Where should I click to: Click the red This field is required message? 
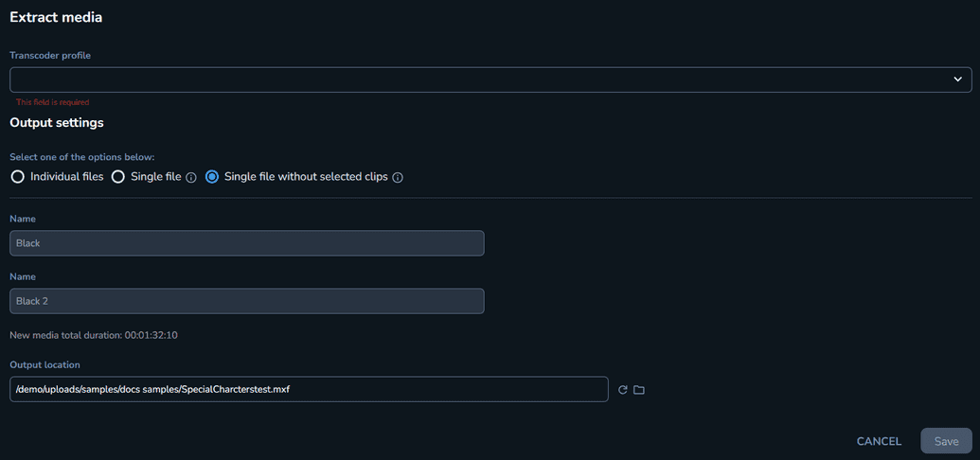[52, 102]
